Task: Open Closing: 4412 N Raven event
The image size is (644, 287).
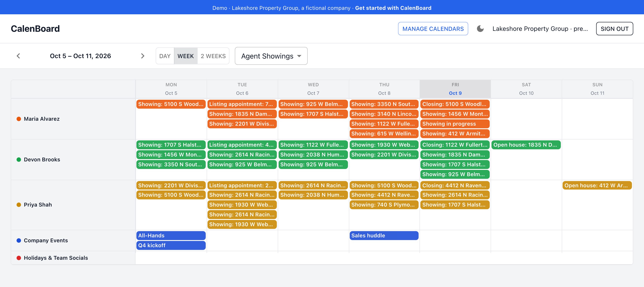Action: point(455,186)
